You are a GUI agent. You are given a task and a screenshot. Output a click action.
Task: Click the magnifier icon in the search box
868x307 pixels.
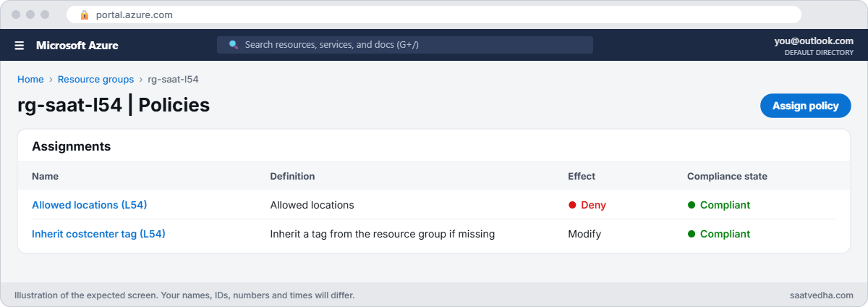coord(234,45)
